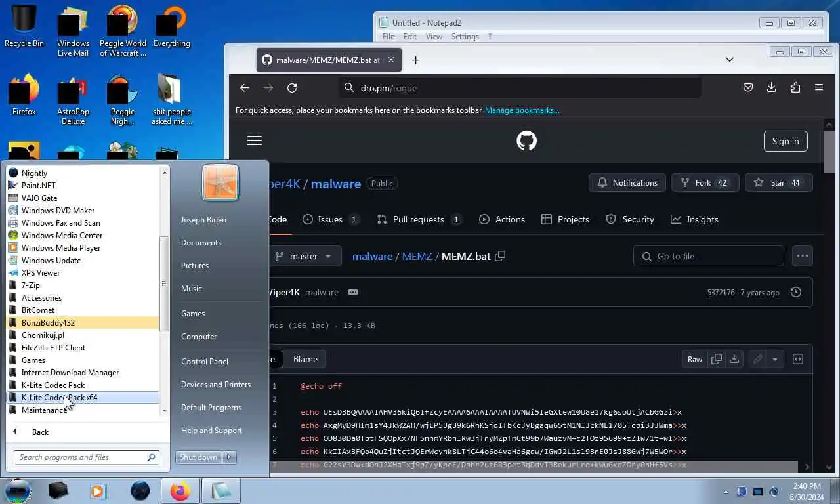Open Notepad2 taskbar button

click(220, 491)
